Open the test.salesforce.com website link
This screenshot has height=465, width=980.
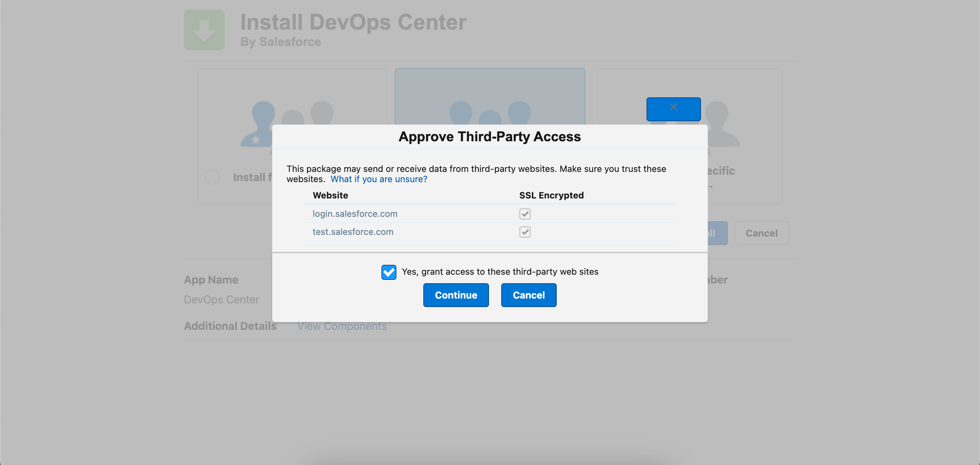click(x=353, y=232)
